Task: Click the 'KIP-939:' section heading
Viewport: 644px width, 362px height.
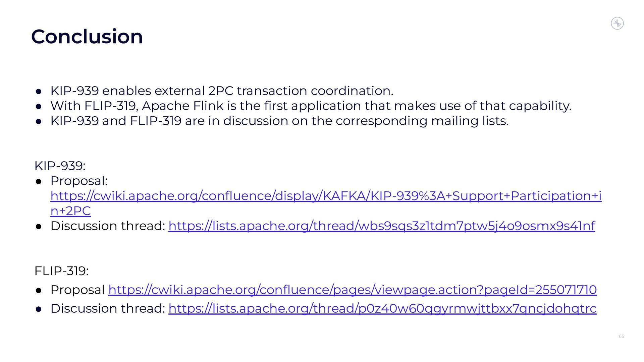Action: 60,166
